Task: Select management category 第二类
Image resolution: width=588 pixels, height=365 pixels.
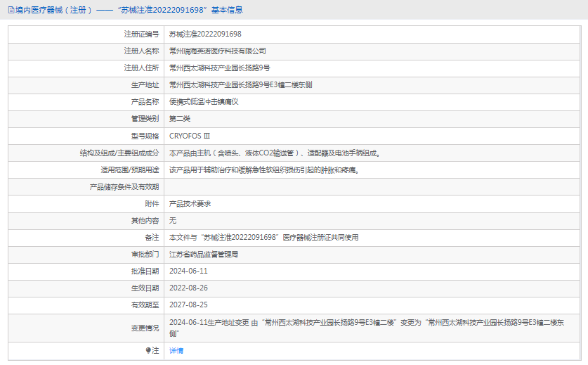Action: pyautogui.click(x=180, y=119)
